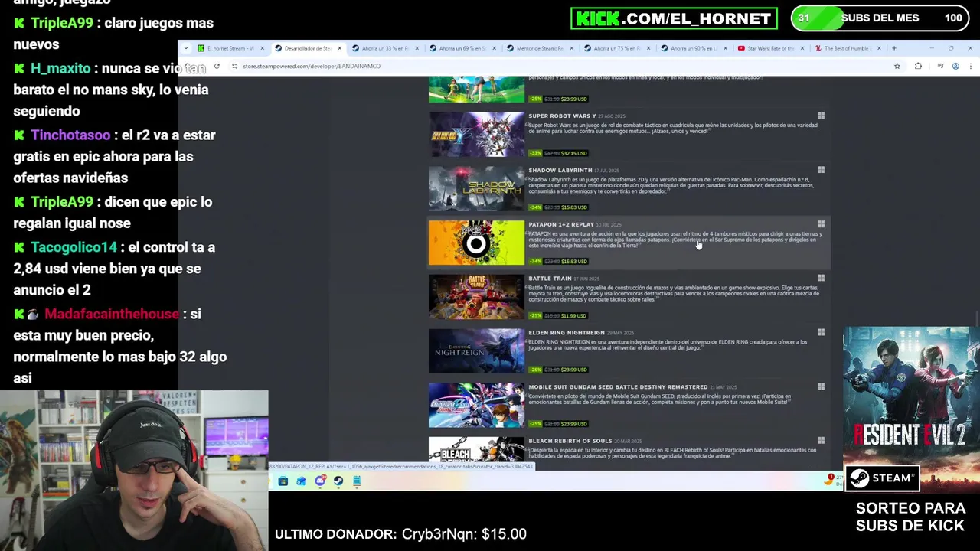Click the Battle Train thumbnail image
This screenshot has width=980, height=551.
coord(476,297)
